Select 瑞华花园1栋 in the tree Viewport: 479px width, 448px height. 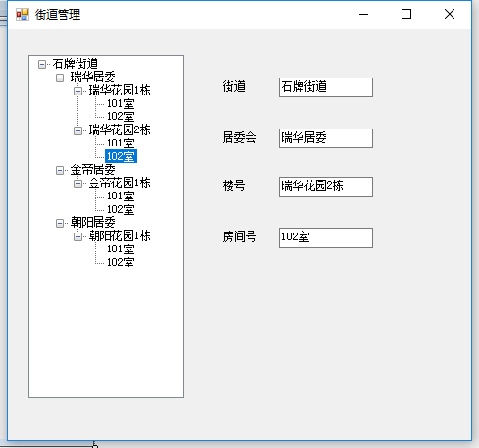coord(119,90)
